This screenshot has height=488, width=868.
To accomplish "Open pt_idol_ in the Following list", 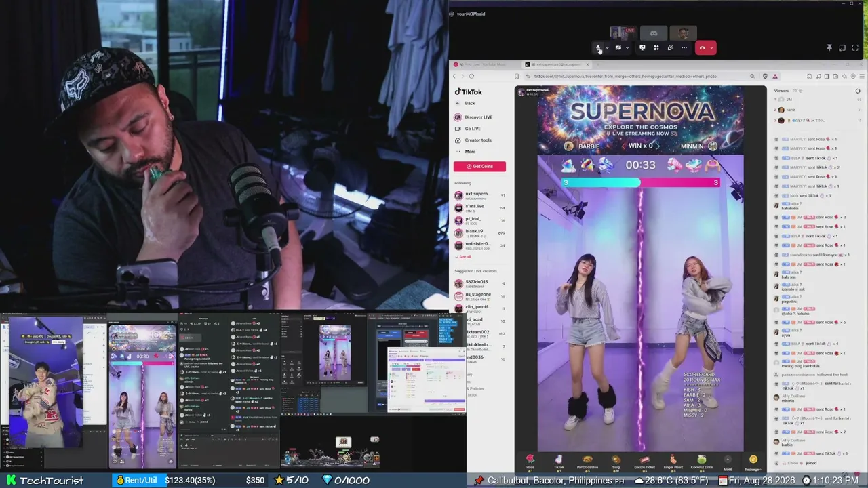I will (x=479, y=220).
